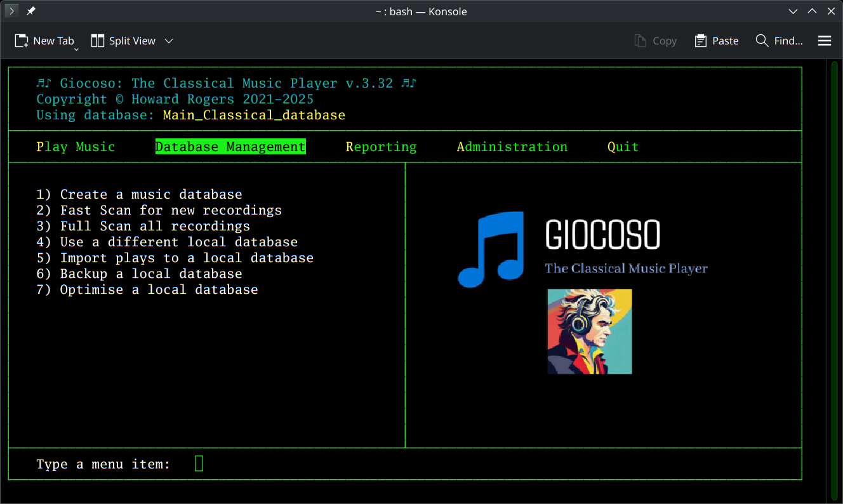
Task: Click the menu item input cursor
Action: click(x=199, y=463)
